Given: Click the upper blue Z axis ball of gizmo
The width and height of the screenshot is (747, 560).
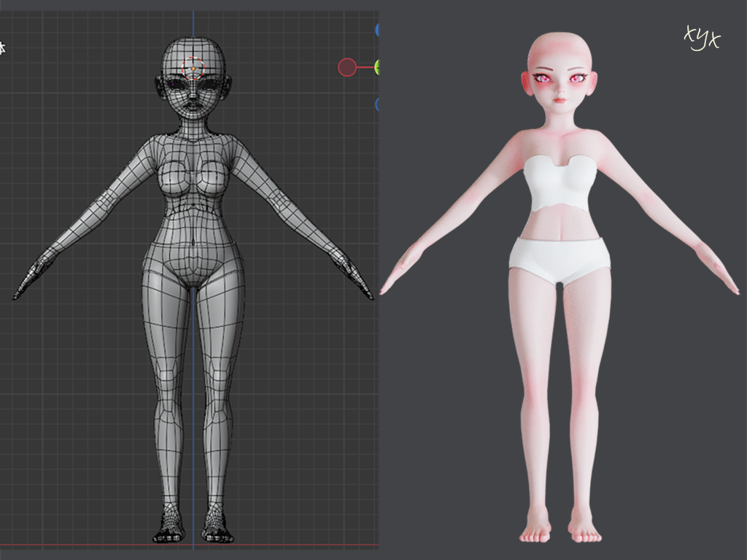Looking at the screenshot, I should (377, 29).
